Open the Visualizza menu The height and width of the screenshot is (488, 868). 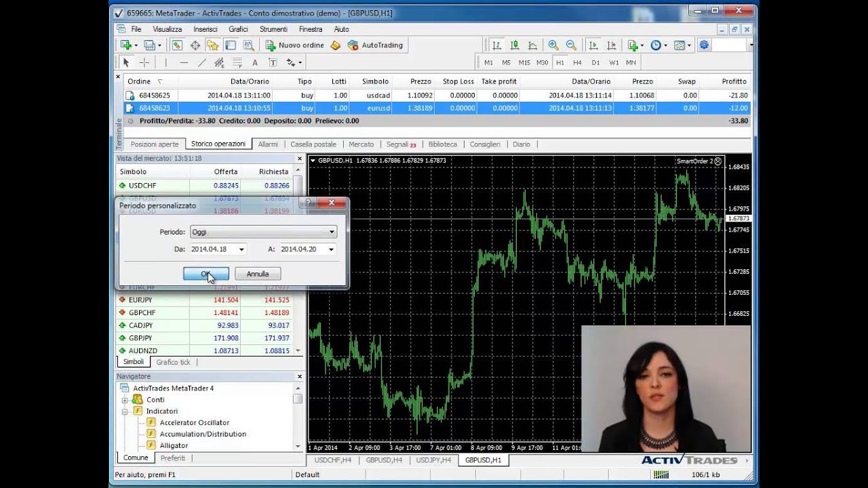coord(167,29)
